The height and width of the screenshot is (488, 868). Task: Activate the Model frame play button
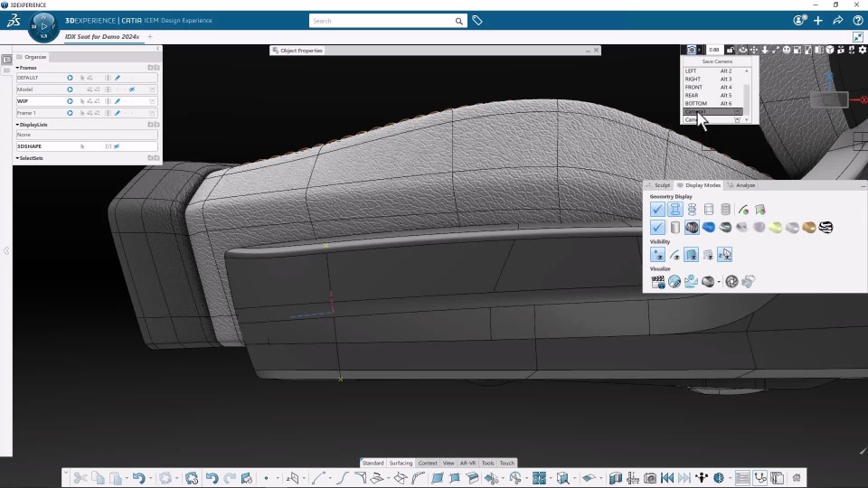[70, 89]
